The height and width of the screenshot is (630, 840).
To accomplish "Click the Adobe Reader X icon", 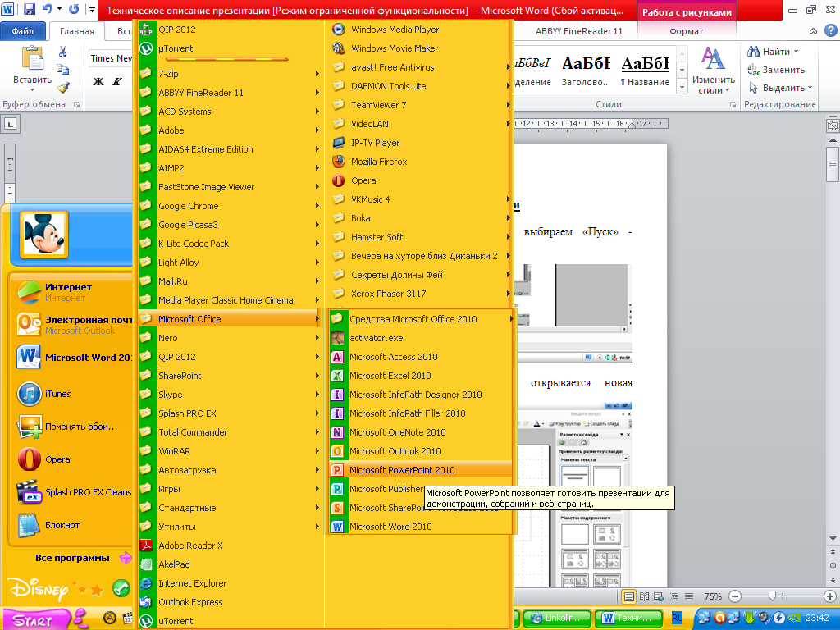I will tap(146, 546).
